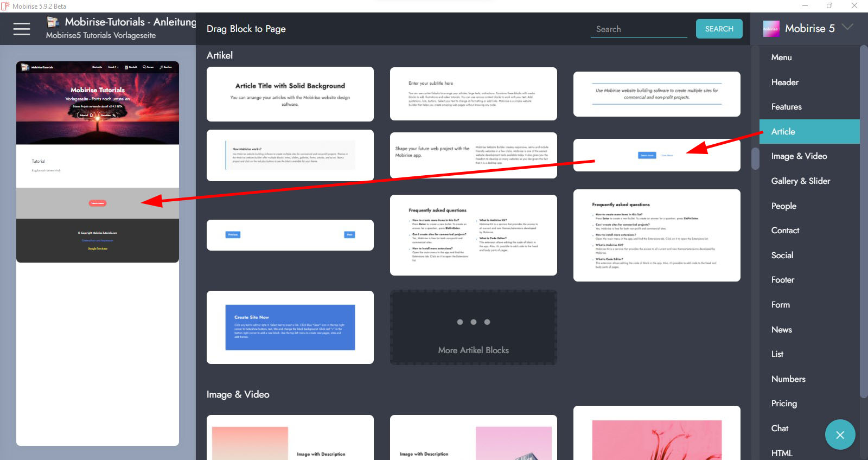This screenshot has height=460, width=868.
Task: Close the blocks panel with the teal X button
Action: pos(840,435)
